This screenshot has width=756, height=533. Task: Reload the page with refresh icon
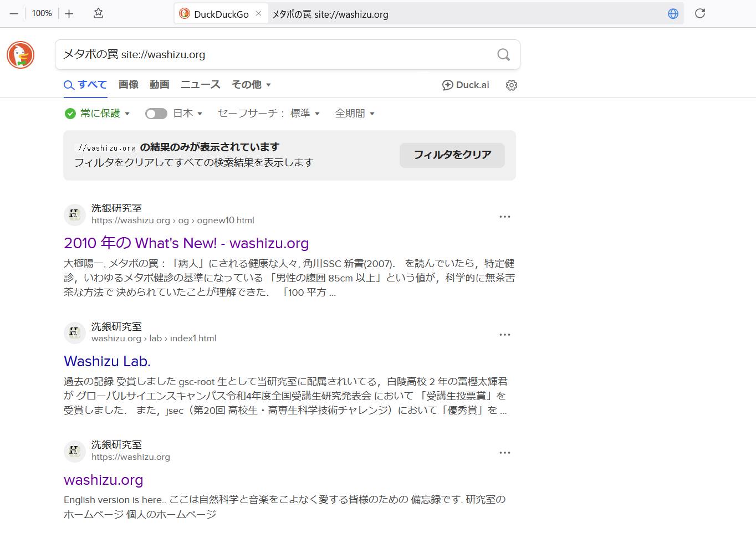[x=700, y=13]
